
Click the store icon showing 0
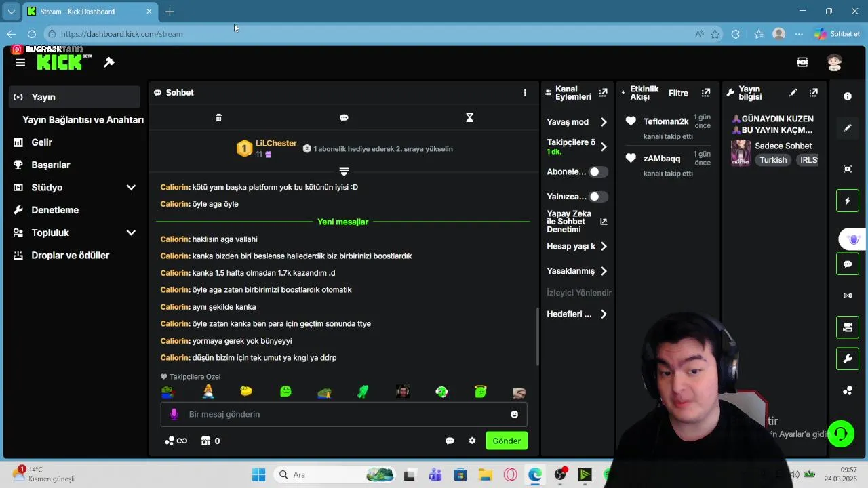pos(210,441)
